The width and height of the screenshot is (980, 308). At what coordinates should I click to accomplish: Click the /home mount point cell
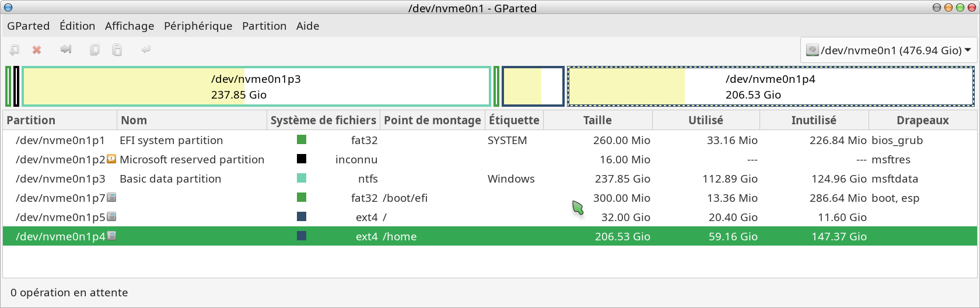click(400, 236)
